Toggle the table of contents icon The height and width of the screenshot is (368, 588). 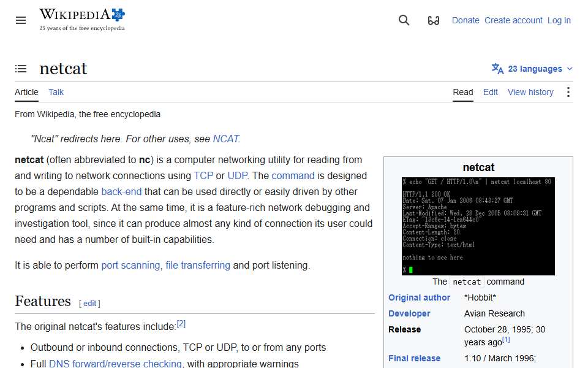[x=21, y=69]
